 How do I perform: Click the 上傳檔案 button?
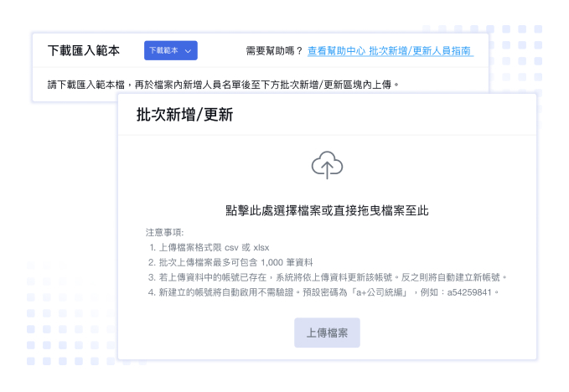click(327, 333)
